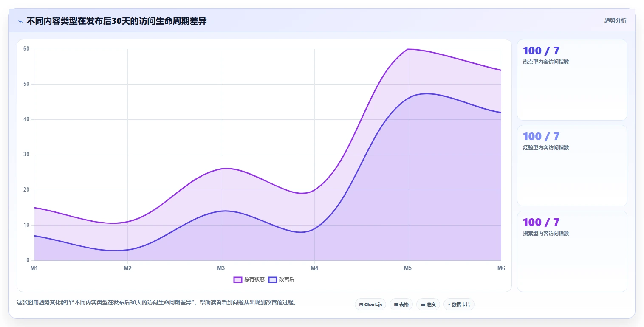Click the M5 peak on 原有状态 line
The image size is (644, 327).
tap(408, 49)
